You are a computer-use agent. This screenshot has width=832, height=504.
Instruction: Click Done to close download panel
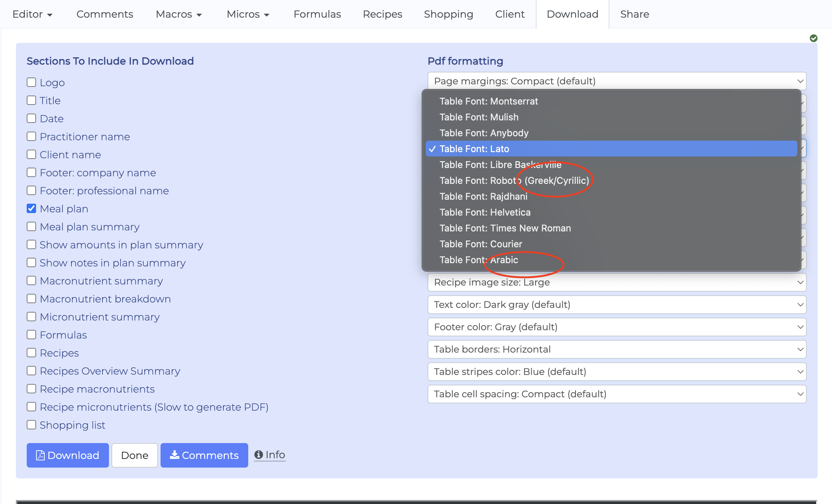pyautogui.click(x=134, y=455)
